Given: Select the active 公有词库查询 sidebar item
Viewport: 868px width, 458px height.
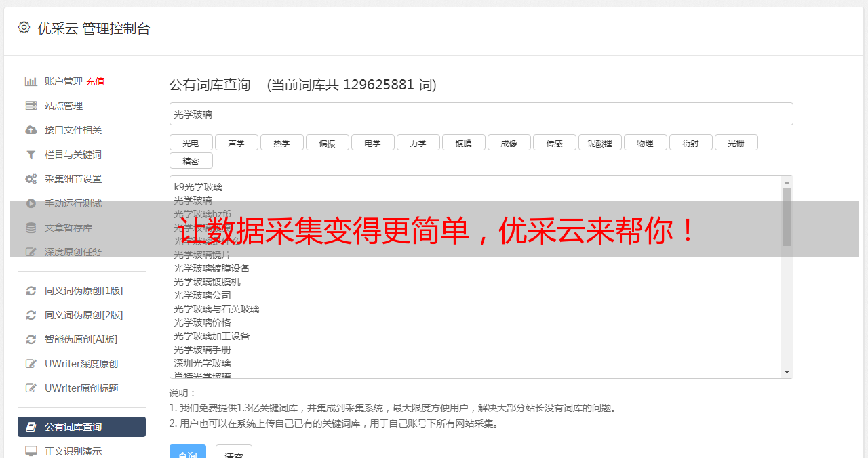Looking at the screenshot, I should coord(81,427).
